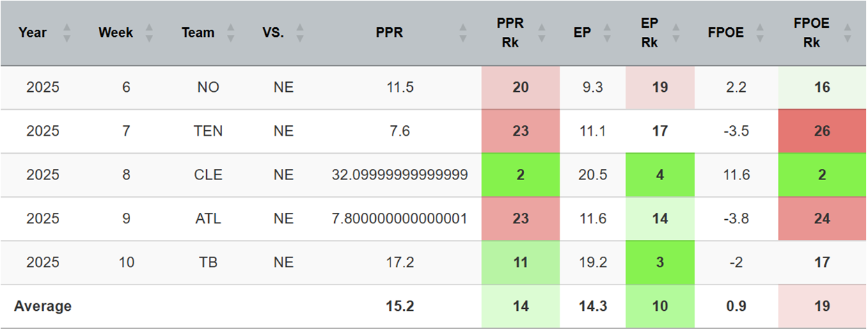Viewport: 868px width, 329px height.
Task: Select the CLE team cell in week 8
Action: (x=209, y=175)
